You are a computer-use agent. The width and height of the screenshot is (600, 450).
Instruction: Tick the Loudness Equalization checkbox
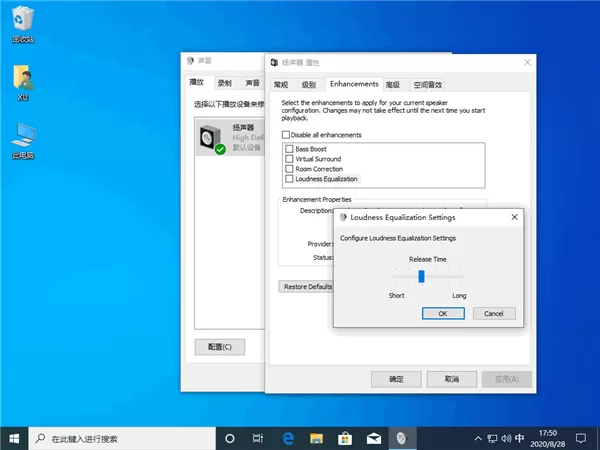(x=290, y=179)
